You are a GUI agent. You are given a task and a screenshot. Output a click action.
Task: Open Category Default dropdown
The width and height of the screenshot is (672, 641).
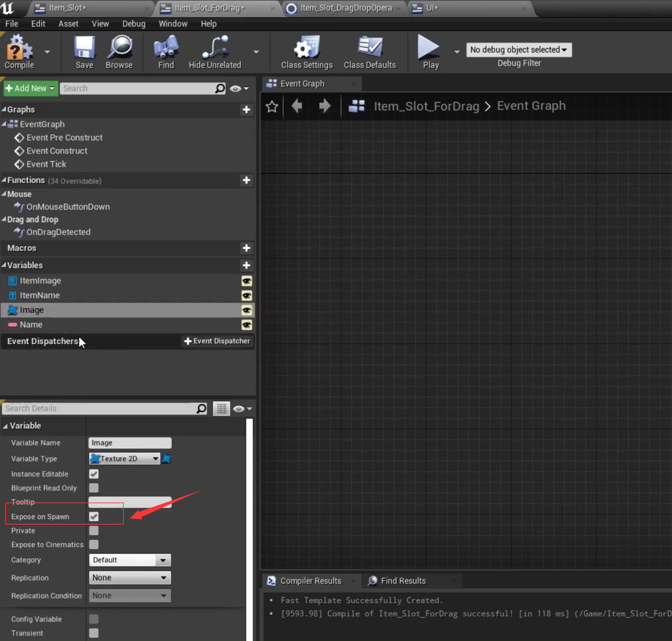(130, 560)
